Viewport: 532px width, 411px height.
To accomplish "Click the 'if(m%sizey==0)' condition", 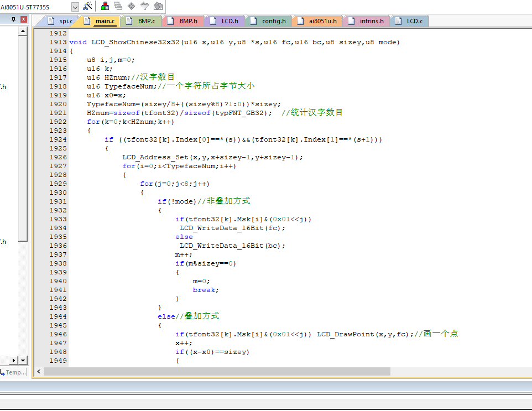I will pos(206,263).
